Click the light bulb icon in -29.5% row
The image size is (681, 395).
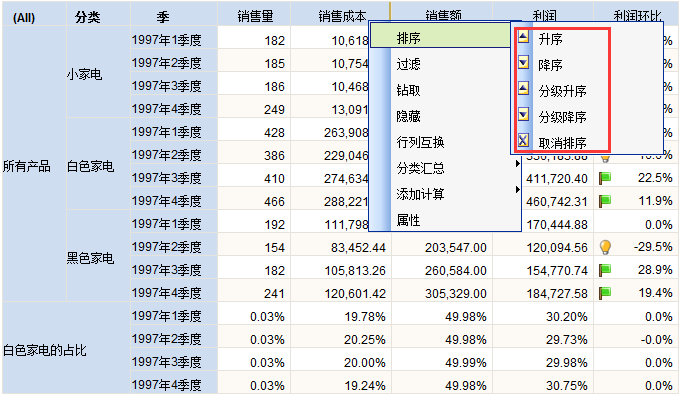tap(605, 247)
